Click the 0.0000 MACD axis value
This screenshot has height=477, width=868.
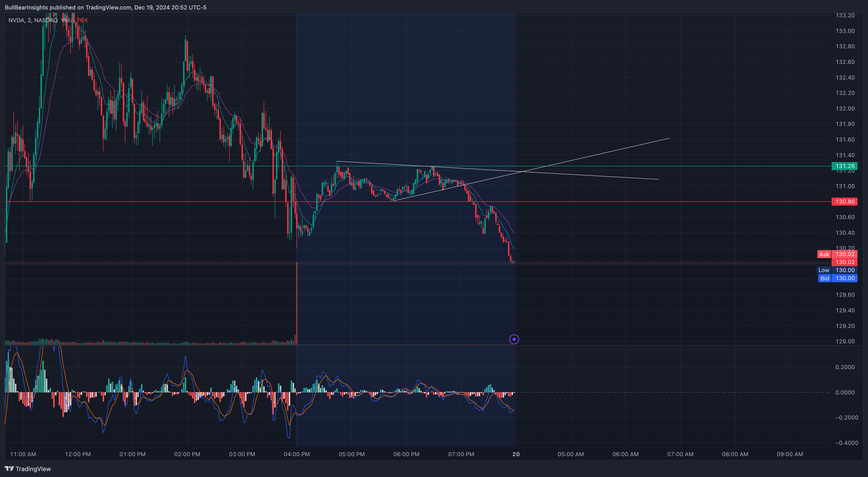pos(845,392)
